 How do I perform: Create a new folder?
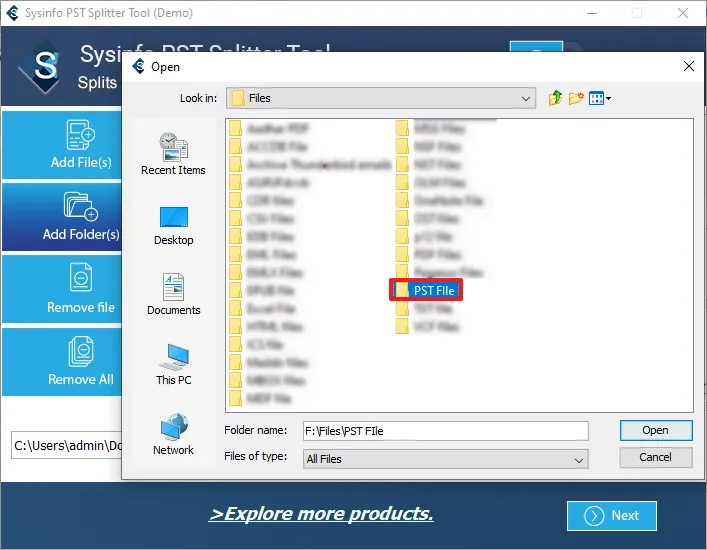(576, 98)
